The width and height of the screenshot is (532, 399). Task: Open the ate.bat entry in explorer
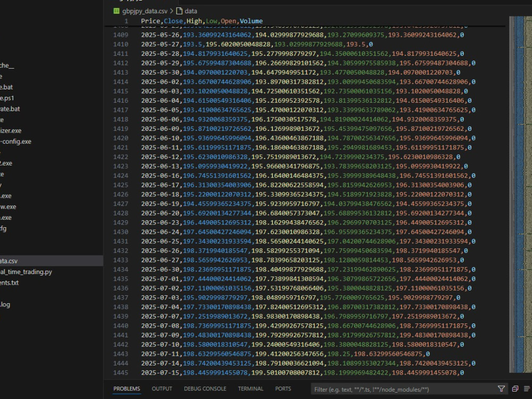pyautogui.click(x=10, y=109)
